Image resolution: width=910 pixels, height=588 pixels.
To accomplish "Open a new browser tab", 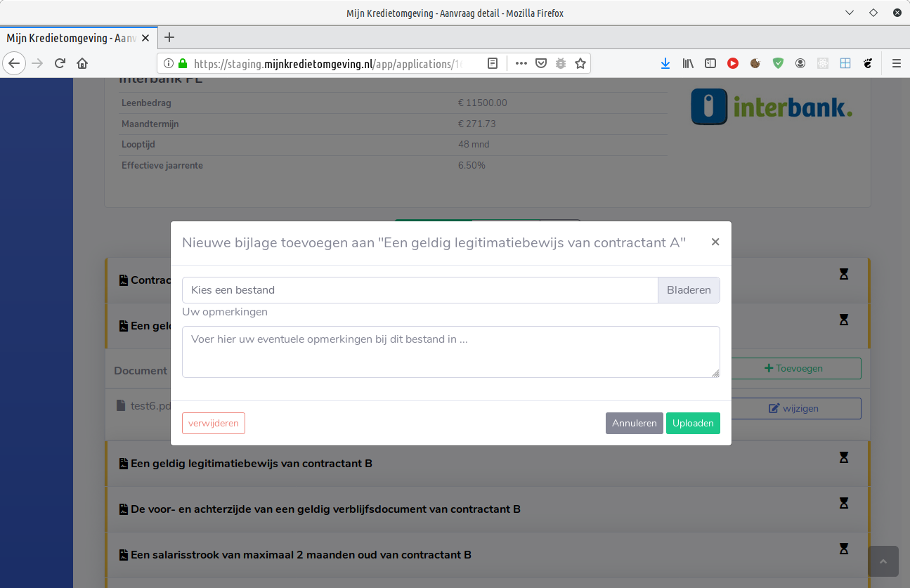I will 169,38.
